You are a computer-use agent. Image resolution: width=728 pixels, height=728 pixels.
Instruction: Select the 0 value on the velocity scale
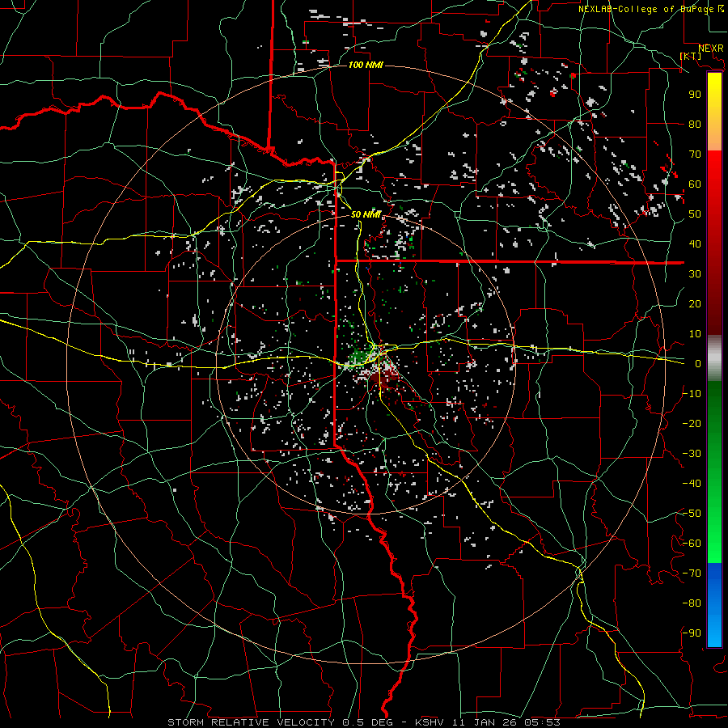pos(698,364)
